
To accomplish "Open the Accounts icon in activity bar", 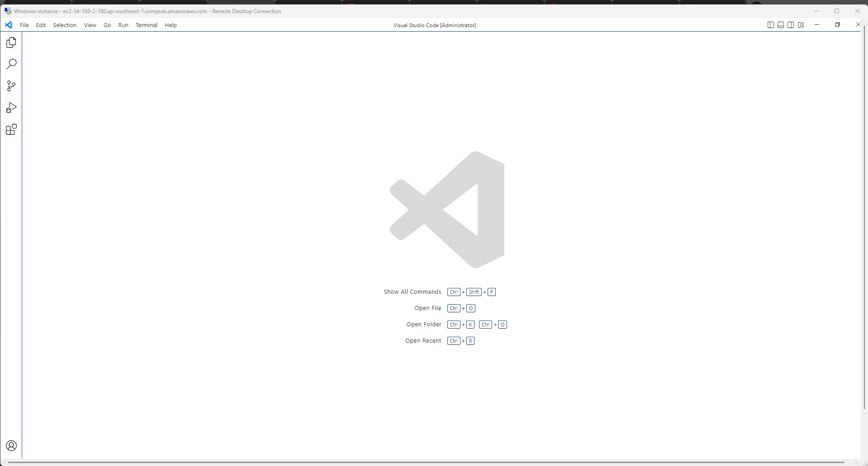I will click(x=11, y=446).
